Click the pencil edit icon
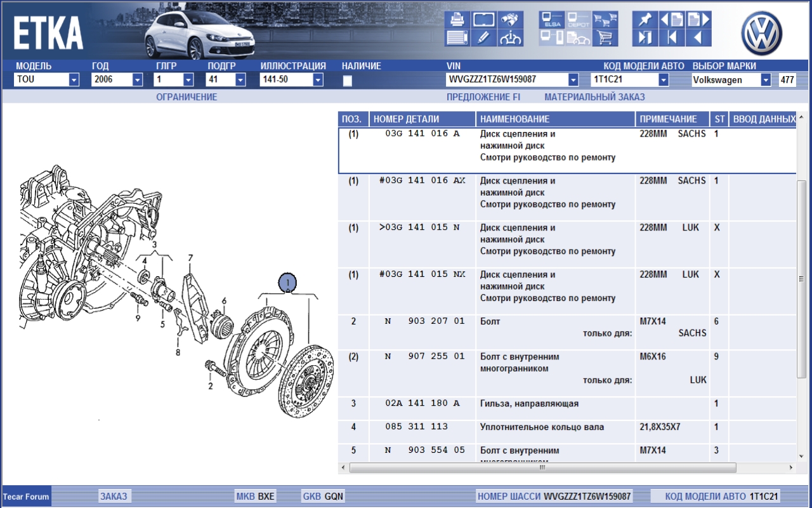Viewport: 812px width, 508px height. (484, 37)
